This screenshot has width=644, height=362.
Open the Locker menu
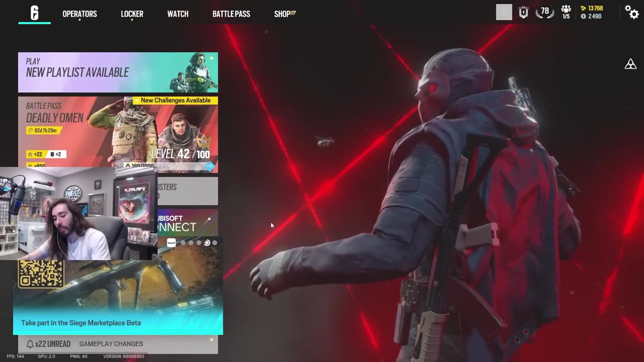tap(132, 14)
